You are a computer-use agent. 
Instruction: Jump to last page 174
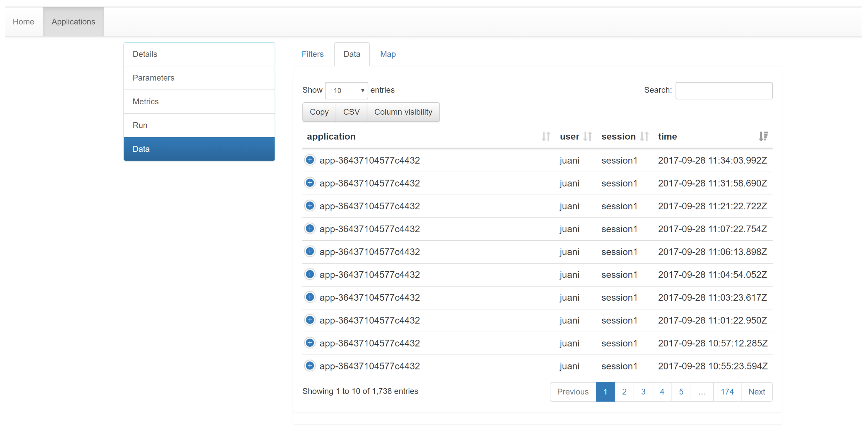click(727, 391)
